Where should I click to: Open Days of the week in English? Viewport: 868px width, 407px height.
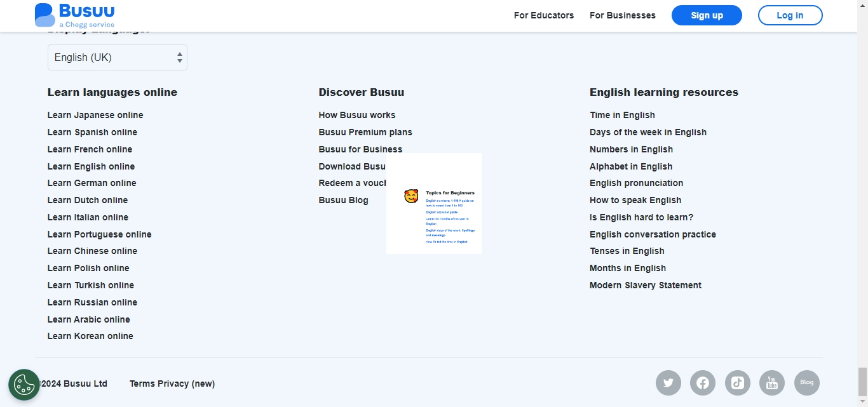pyautogui.click(x=648, y=132)
